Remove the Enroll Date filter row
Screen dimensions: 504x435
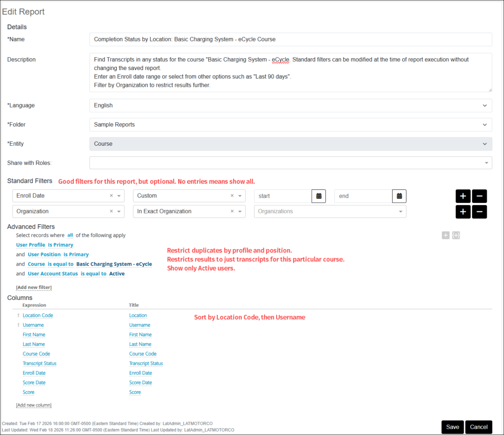tap(479, 196)
